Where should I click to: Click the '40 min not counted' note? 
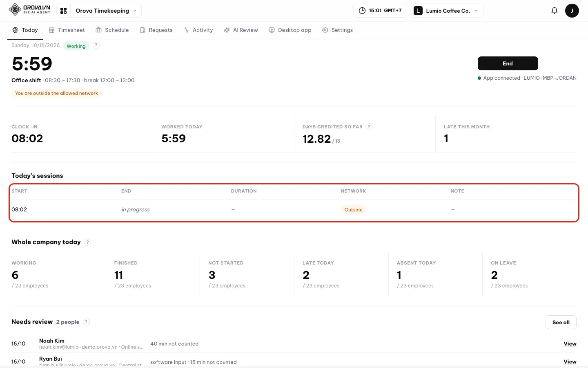tap(174, 344)
